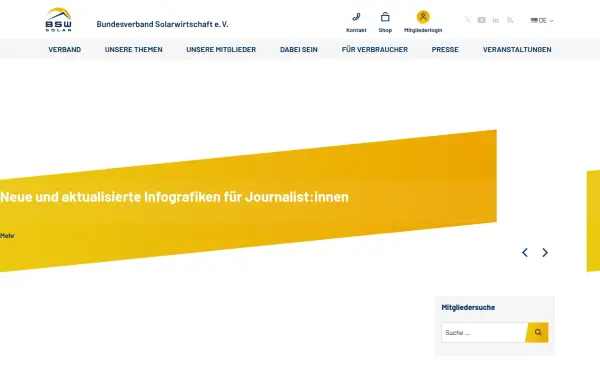Open the UNSERE MITGLIEDER menu
Image resolution: width=600 pixels, height=375 pixels.
point(221,49)
